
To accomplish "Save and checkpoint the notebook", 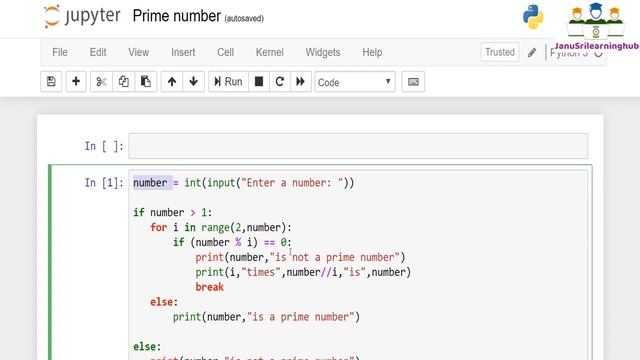I will coord(51,82).
